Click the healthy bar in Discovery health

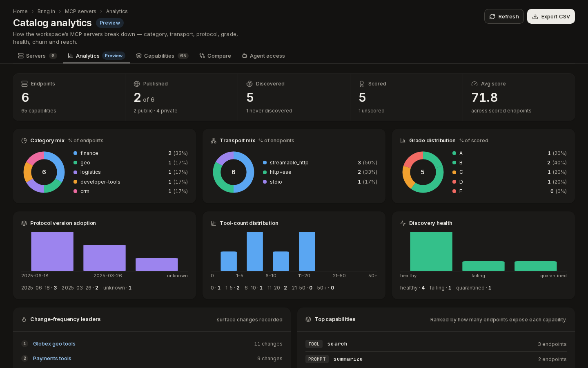pos(431,251)
